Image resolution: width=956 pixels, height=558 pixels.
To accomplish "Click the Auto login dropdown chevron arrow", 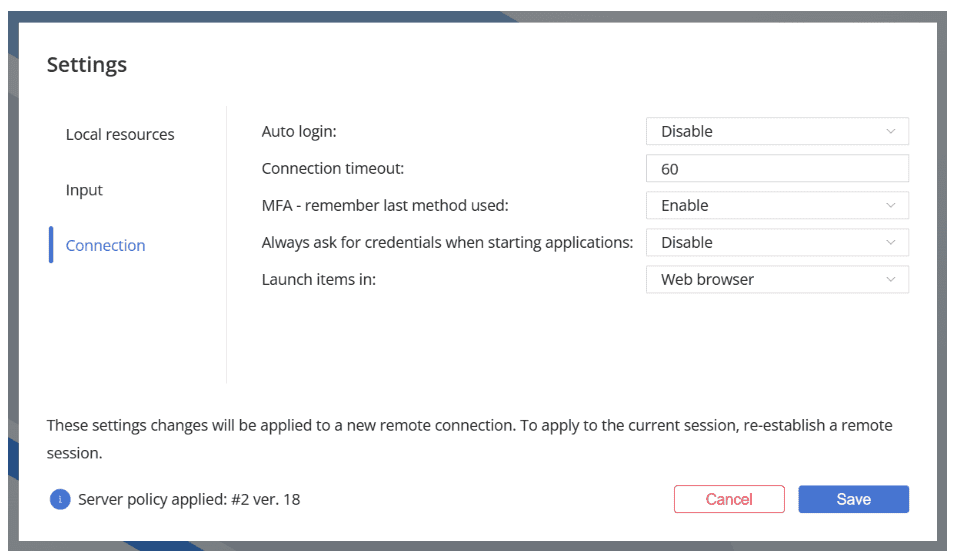I will click(x=891, y=132).
